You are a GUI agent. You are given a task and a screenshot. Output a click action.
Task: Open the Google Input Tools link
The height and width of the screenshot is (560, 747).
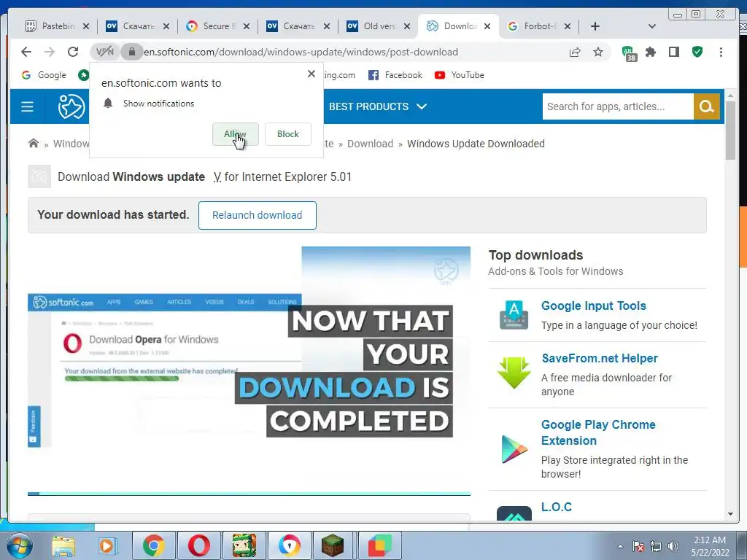point(594,306)
